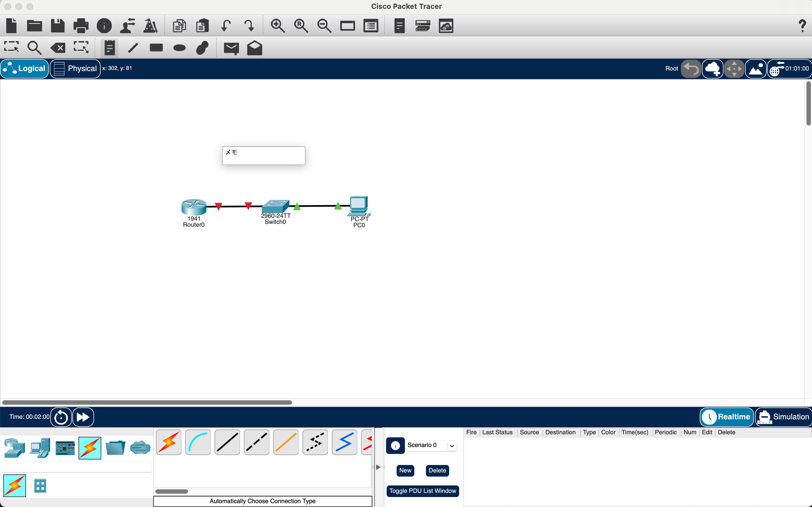
Task: Switch to the Physical workspace tab
Action: tap(76, 68)
